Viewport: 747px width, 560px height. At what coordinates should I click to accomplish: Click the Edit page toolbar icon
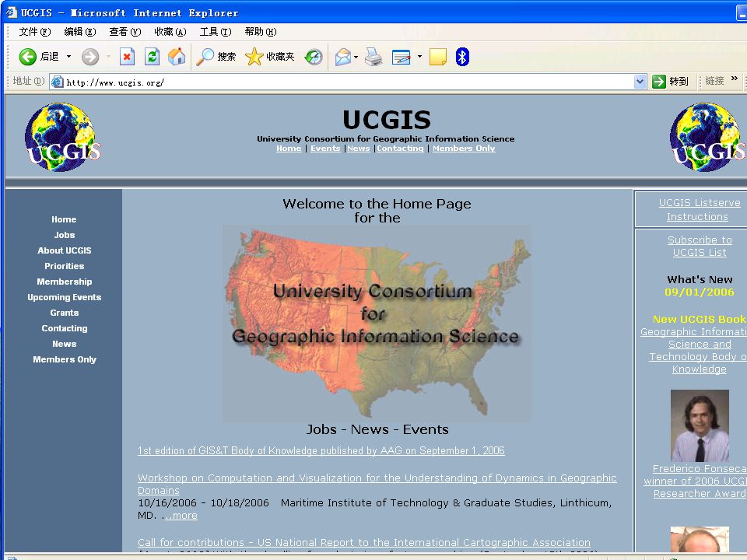pos(402,57)
